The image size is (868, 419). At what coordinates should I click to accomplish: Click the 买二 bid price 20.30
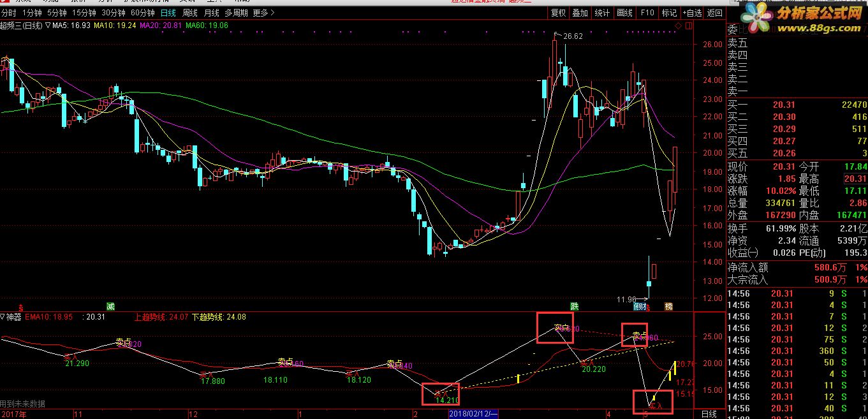tap(783, 117)
